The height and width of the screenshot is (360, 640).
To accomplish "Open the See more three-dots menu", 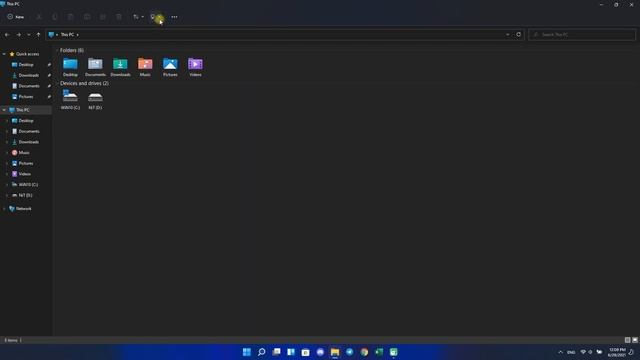I will pos(174,17).
